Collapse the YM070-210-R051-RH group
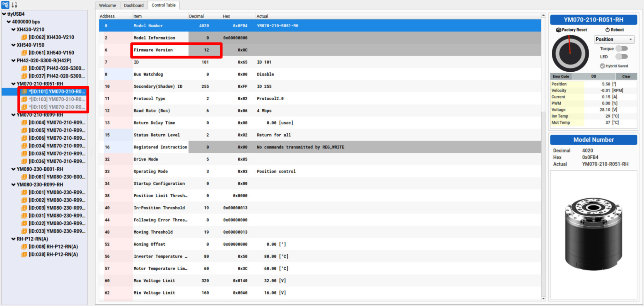Viewport: 644px width, 306px height. (14, 84)
